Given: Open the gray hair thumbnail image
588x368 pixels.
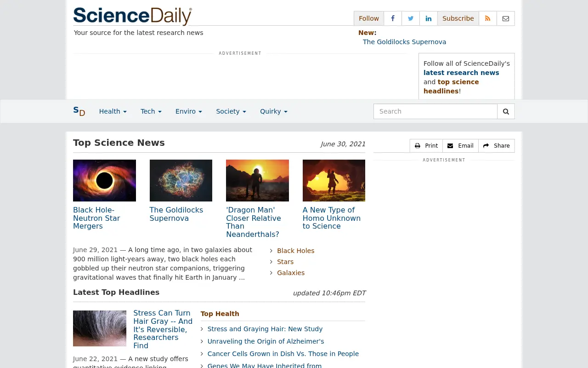Looking at the screenshot, I should coord(100,328).
